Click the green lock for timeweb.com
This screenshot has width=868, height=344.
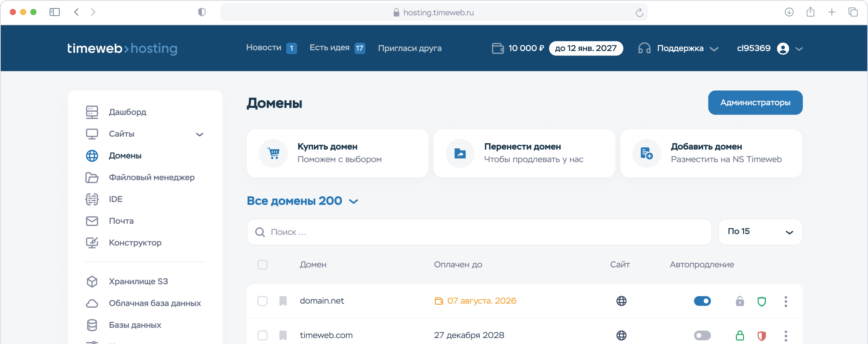740,335
